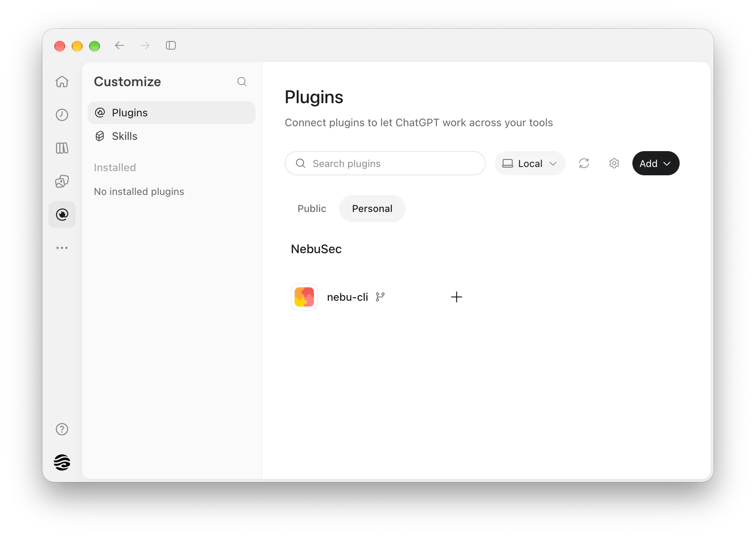Toggle the sidebar panel icon

coord(171,45)
